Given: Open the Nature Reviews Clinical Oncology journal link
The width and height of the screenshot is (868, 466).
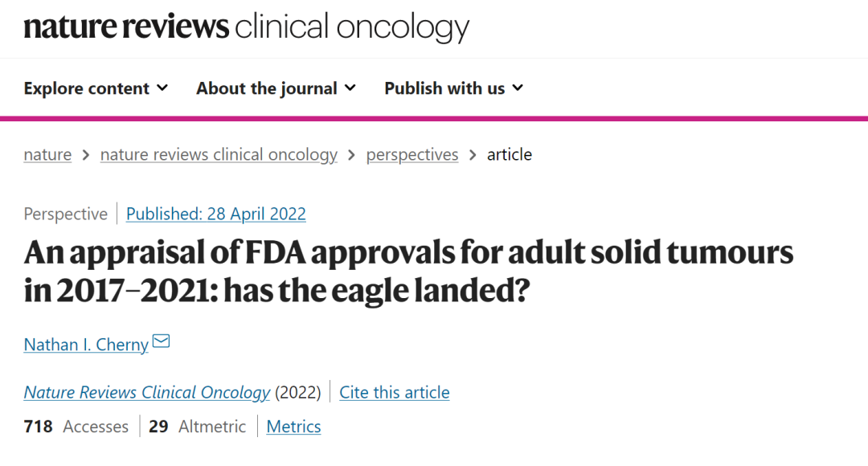Looking at the screenshot, I should [x=146, y=392].
